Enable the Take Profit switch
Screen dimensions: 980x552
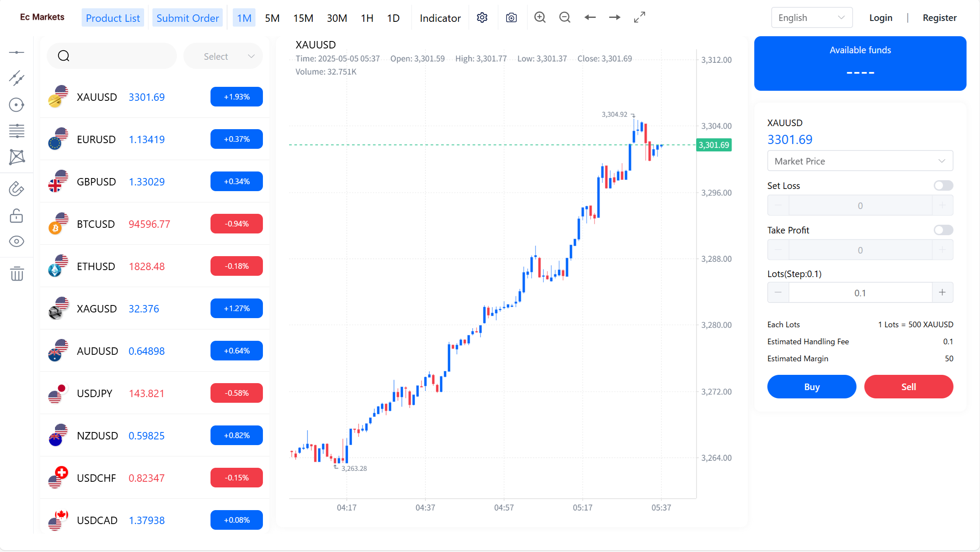click(x=943, y=230)
